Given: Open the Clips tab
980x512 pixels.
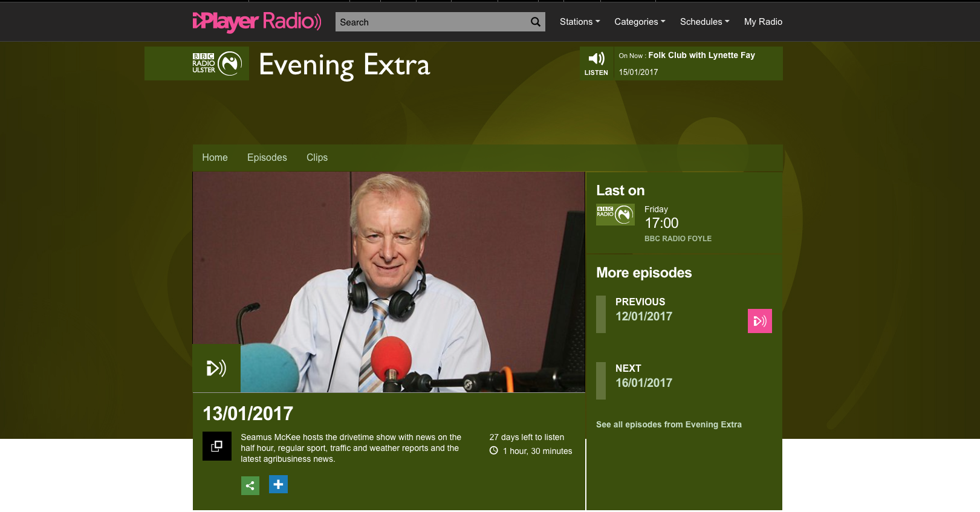Looking at the screenshot, I should [x=317, y=157].
